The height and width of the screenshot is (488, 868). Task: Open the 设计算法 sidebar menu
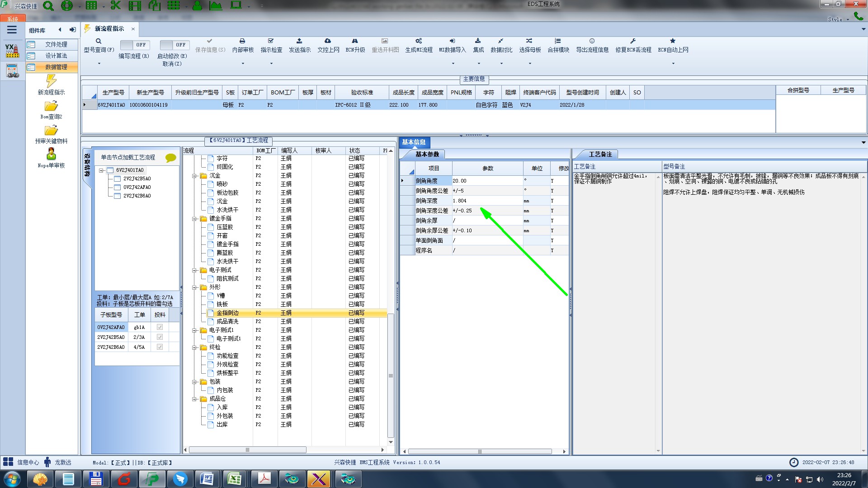[x=52, y=56]
